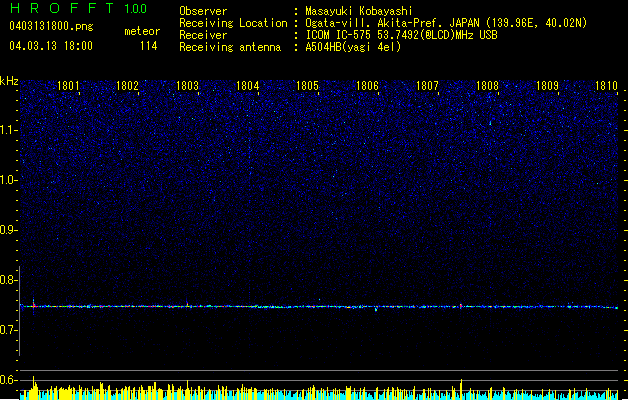Click the 1801 time marker
The width and height of the screenshot is (629, 400).
68,86
